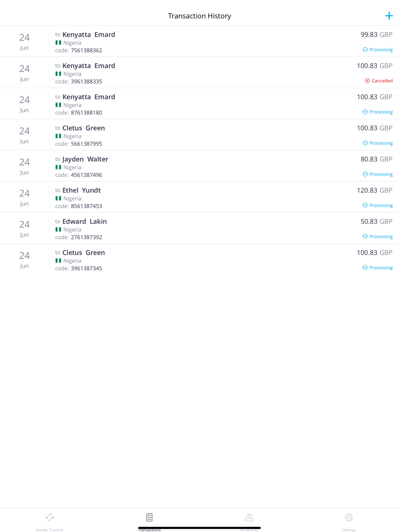The height and width of the screenshot is (532, 399).
Task: Open Cletus Green transaction code 3961387345
Action: 199,259
